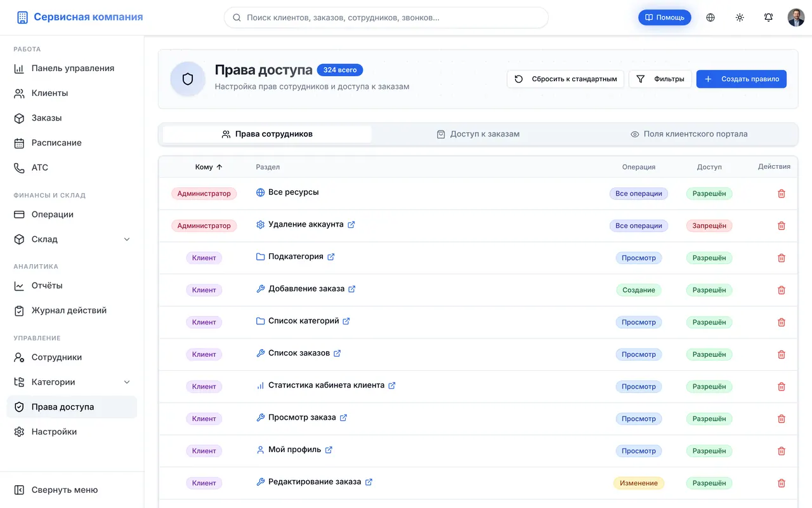Open 'Журнал действий' sidebar item

[72, 311]
